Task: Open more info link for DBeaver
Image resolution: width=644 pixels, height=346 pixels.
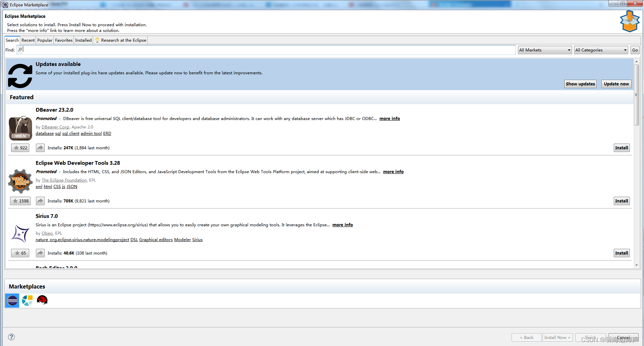Action: [390, 118]
